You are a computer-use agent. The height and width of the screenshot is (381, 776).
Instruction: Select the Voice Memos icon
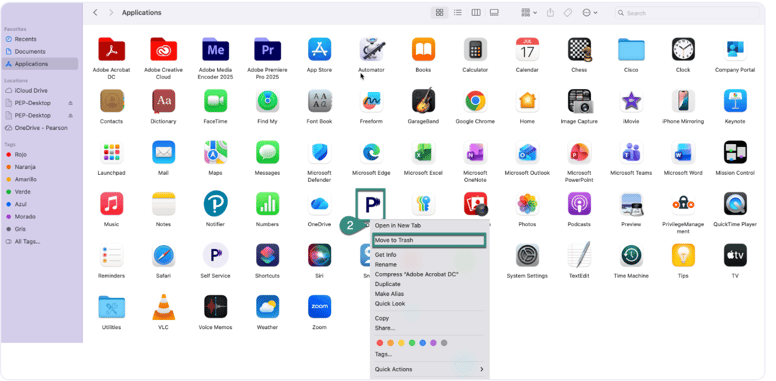215,307
